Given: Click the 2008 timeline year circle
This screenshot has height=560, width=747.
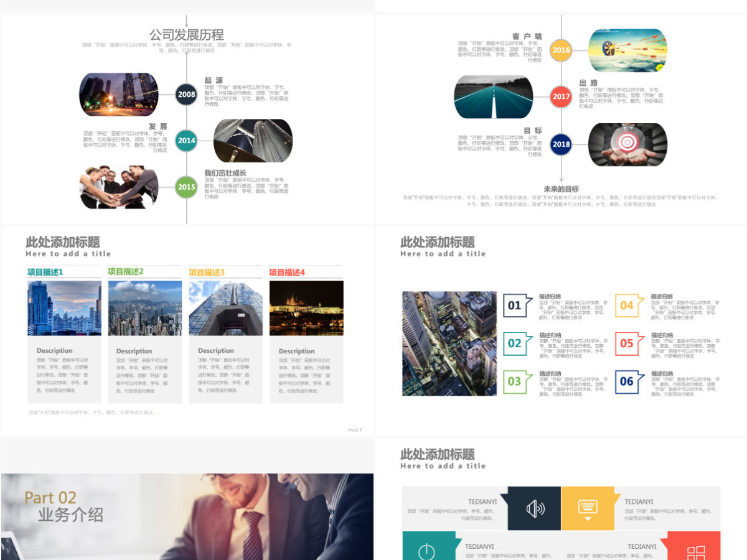Looking at the screenshot, I should tap(186, 95).
